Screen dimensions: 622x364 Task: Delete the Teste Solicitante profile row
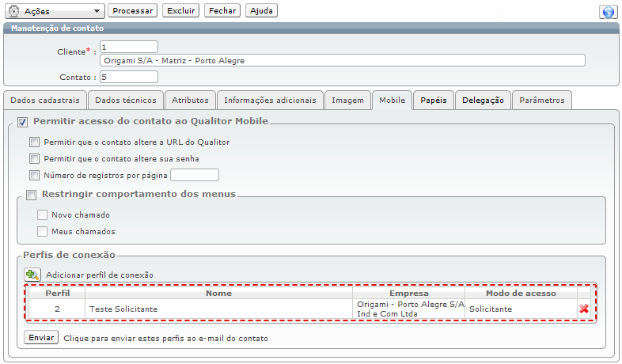coord(584,309)
